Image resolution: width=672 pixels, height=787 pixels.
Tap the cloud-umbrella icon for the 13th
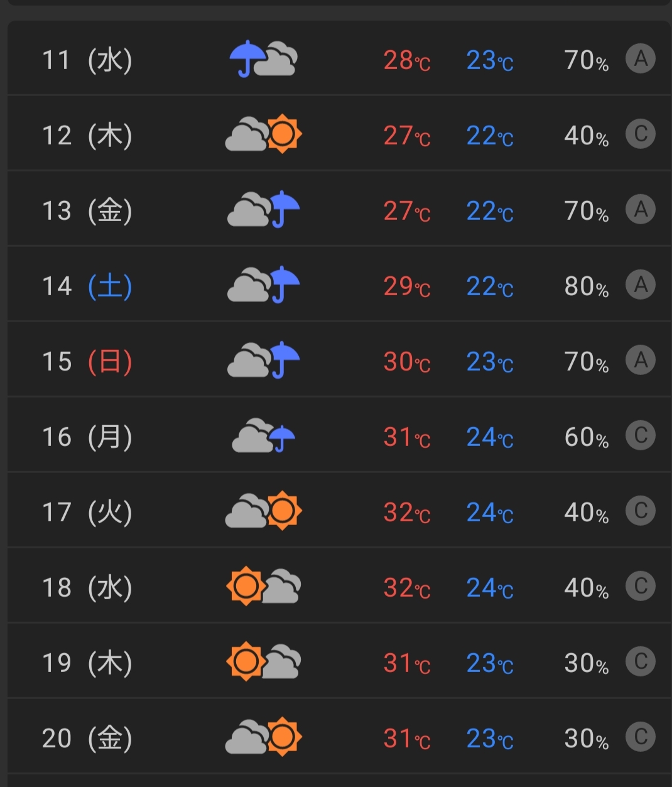[x=263, y=209]
